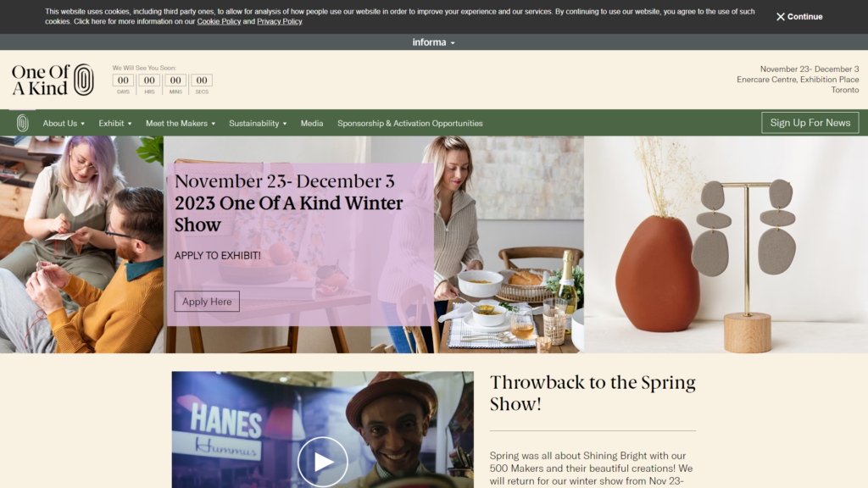
Task: Click the One Of A Kind header logo
Action: click(53, 80)
